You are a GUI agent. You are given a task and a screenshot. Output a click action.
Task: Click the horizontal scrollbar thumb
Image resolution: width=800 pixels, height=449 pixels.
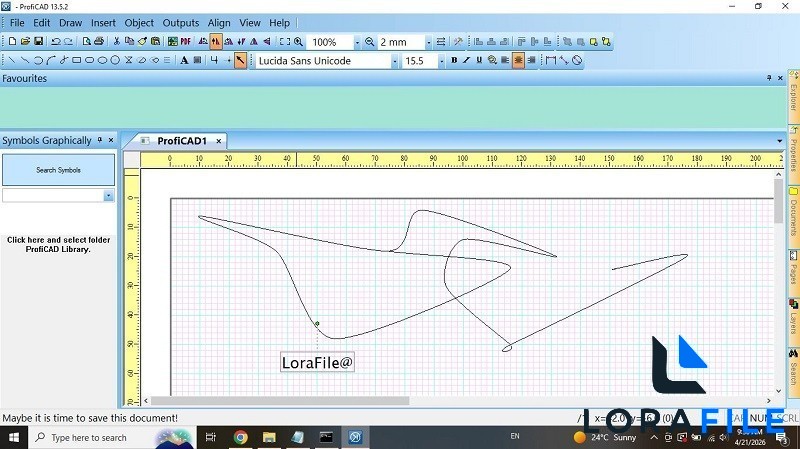280,401
